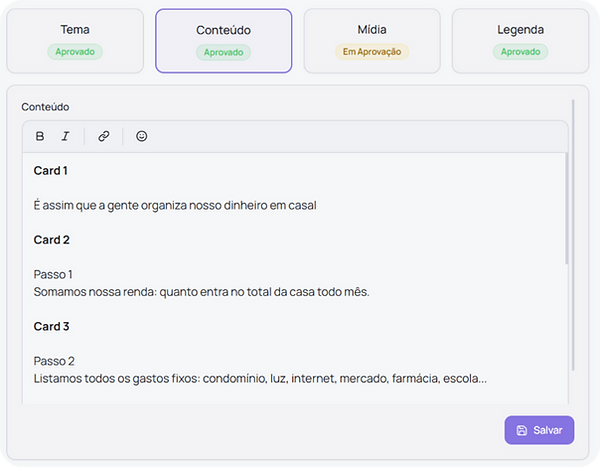Place cursor on the Card 1 heading
The height and width of the screenshot is (467, 600).
tap(51, 171)
